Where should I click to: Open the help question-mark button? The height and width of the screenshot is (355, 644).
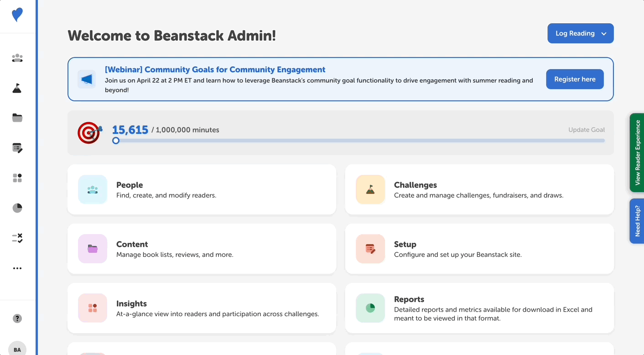point(17,318)
